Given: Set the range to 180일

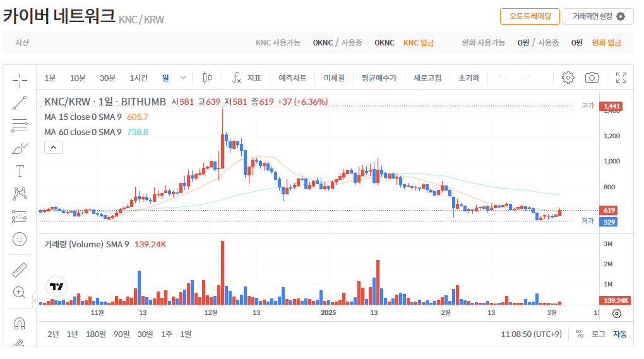Looking at the screenshot, I should (96, 334).
